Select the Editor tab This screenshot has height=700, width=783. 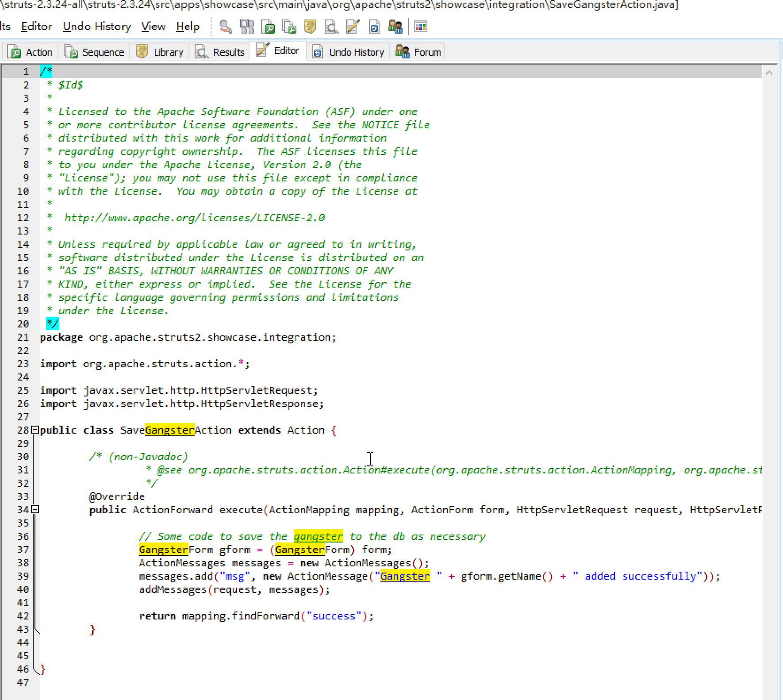(278, 51)
